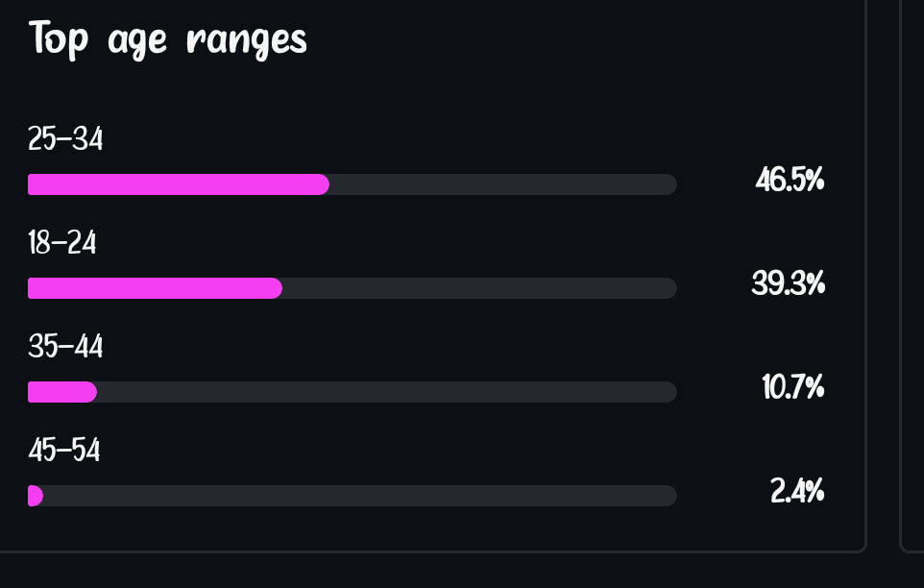Image resolution: width=924 pixels, height=588 pixels.
Task: Select the 35-44 age range label
Action: click(65, 347)
